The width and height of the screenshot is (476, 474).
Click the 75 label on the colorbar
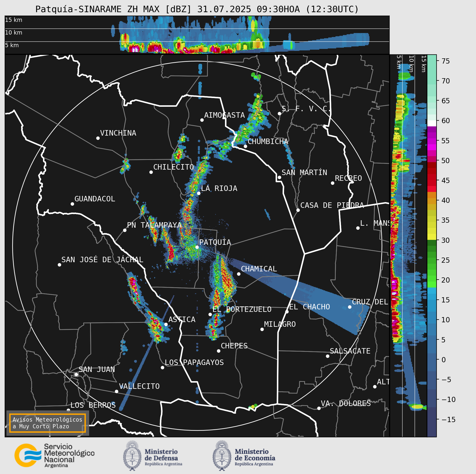446,61
